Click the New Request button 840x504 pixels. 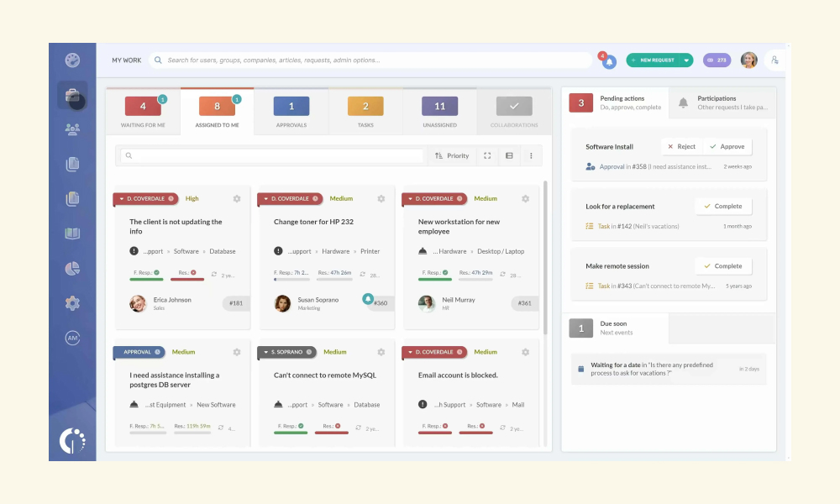click(x=653, y=60)
